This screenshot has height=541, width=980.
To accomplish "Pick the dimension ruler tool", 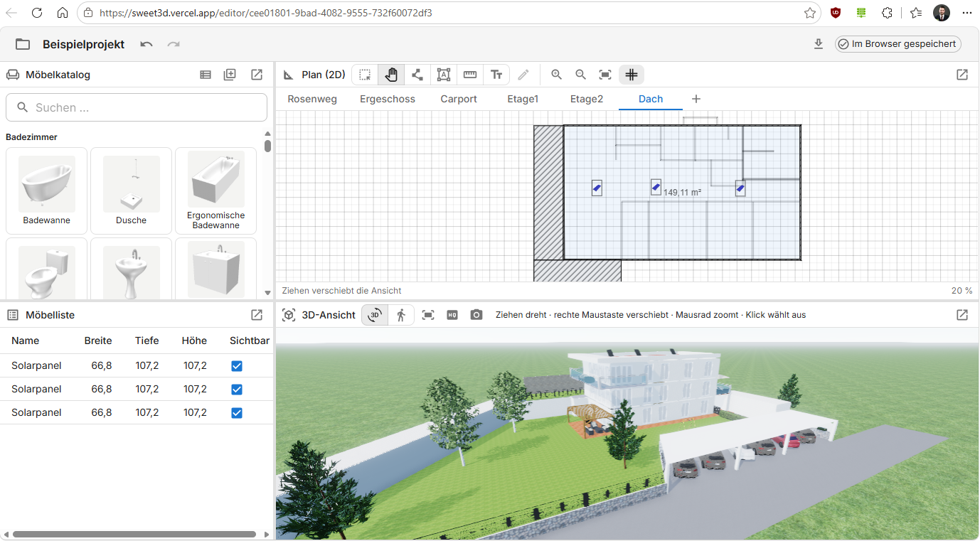I will [x=470, y=75].
